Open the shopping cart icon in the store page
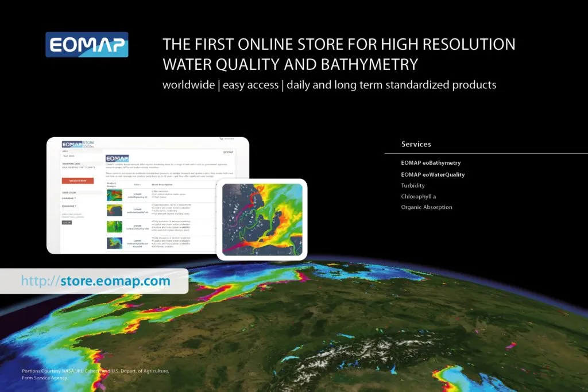Image resolution: width=588 pixels, height=392 pixels. tap(222, 139)
